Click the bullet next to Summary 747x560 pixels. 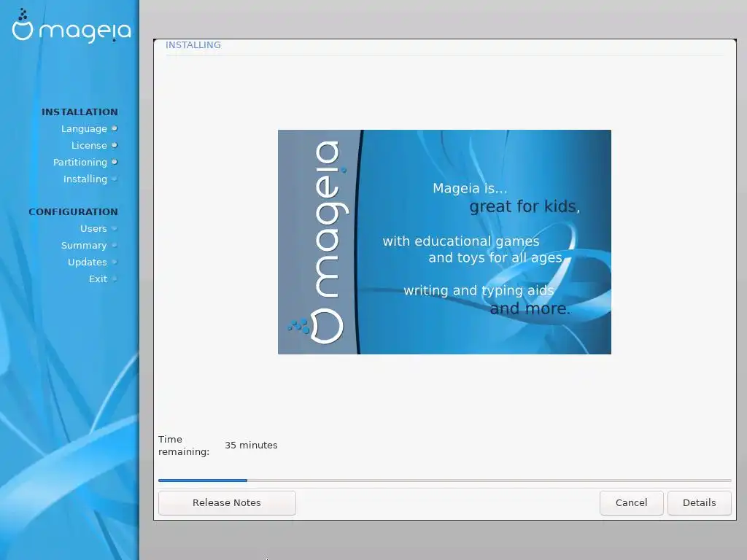pos(115,245)
